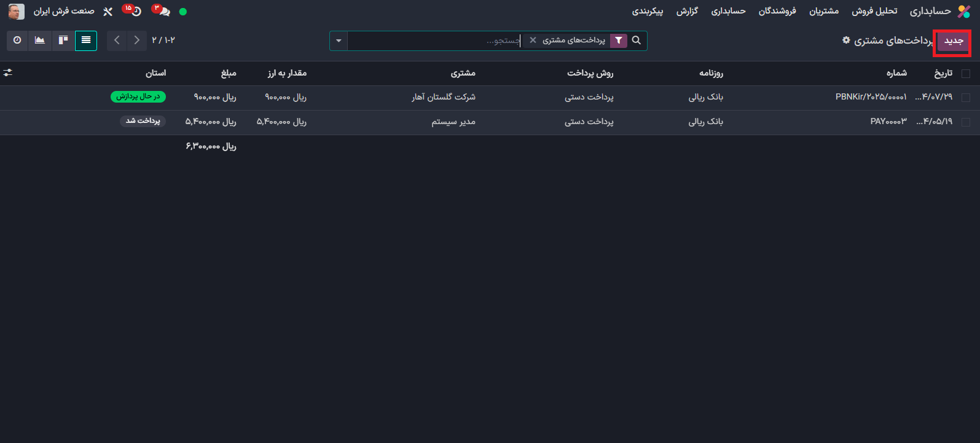Open the صنعت فرش ایران company switcher

coord(64,12)
